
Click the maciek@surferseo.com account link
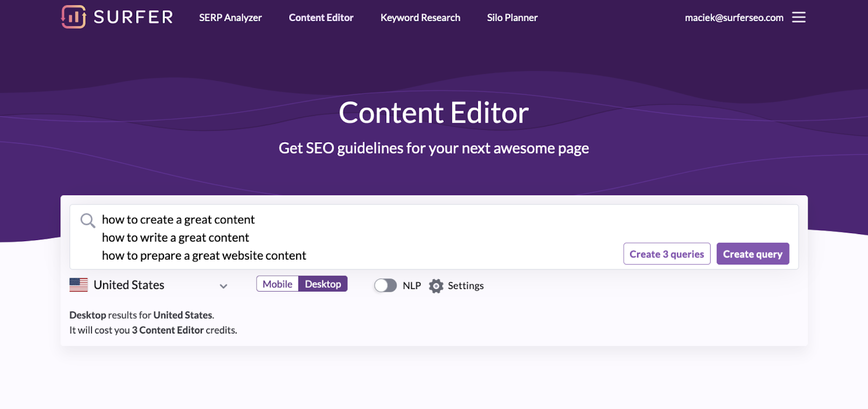click(734, 18)
